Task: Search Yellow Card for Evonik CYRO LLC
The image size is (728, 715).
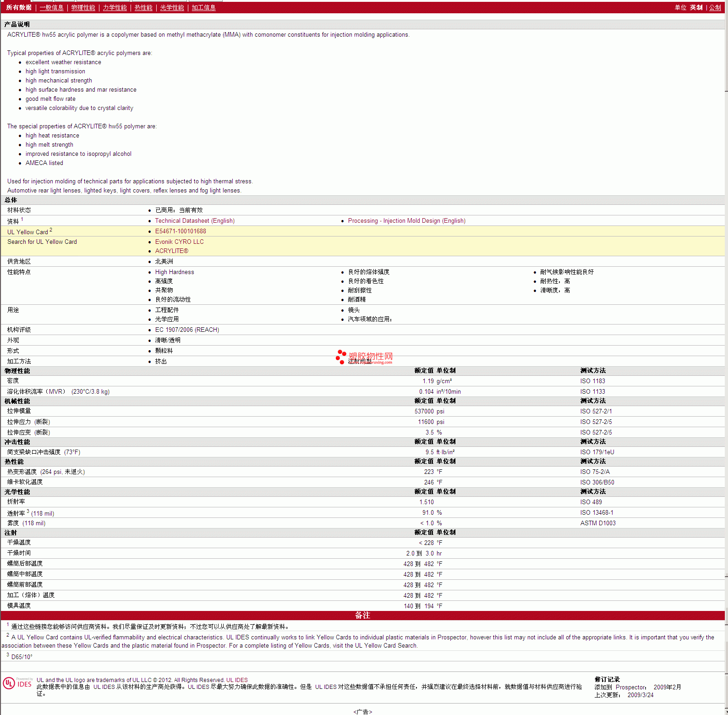Action: (179, 242)
